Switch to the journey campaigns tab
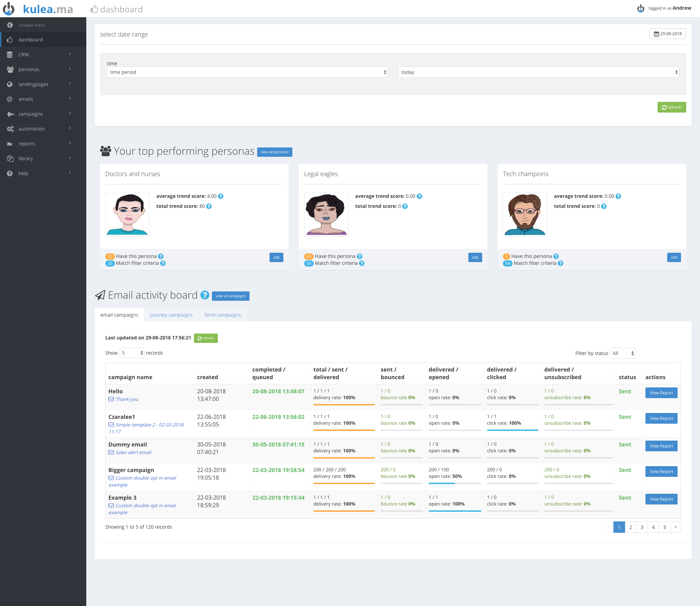Viewport: 700px width, 606px height. point(171,315)
